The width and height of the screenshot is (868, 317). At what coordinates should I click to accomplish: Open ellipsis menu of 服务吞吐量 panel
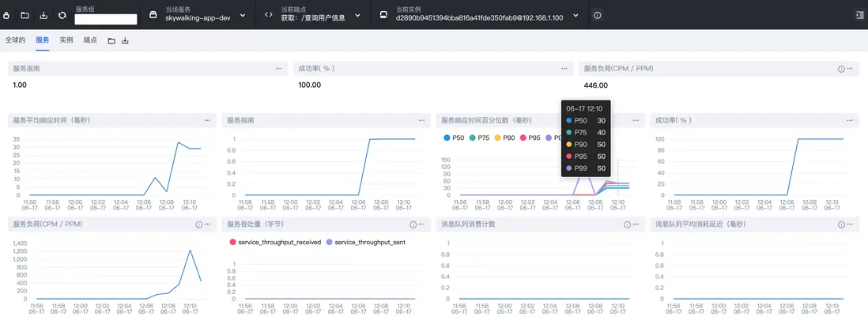click(421, 225)
